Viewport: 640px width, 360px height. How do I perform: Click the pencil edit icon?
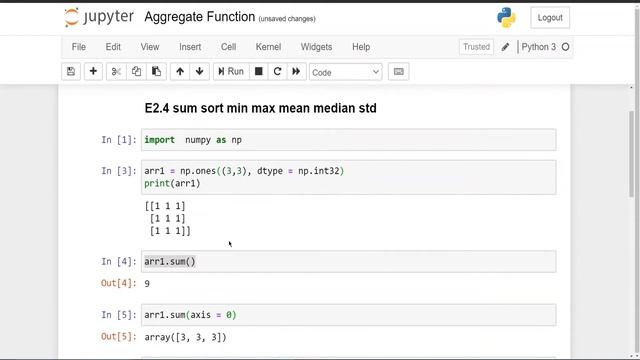click(x=505, y=47)
